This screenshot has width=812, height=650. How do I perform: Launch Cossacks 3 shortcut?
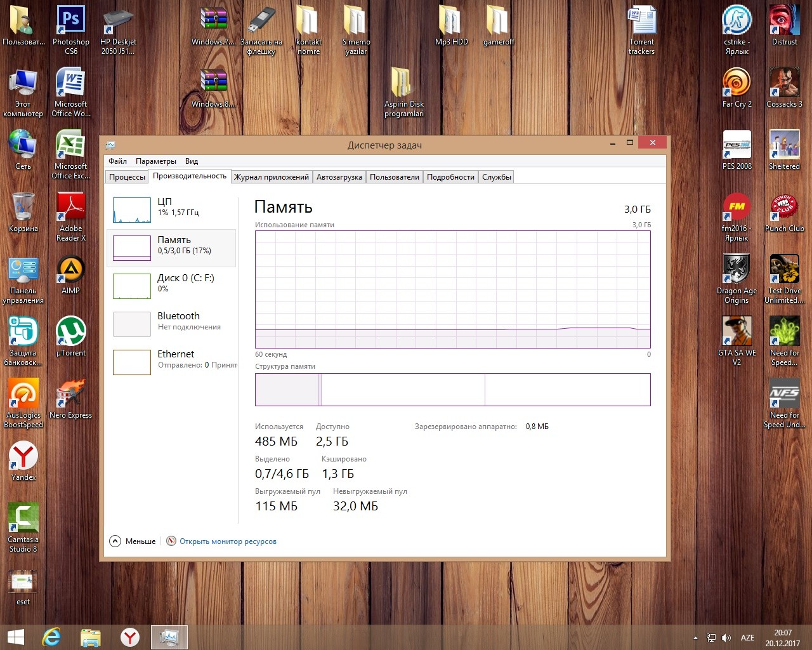coord(784,88)
